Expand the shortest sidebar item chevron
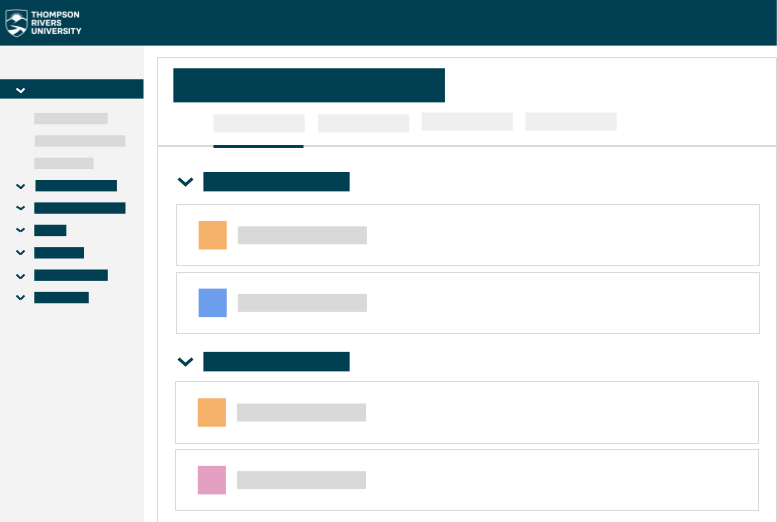Image resolution: width=777 pixels, height=522 pixels. click(20, 230)
